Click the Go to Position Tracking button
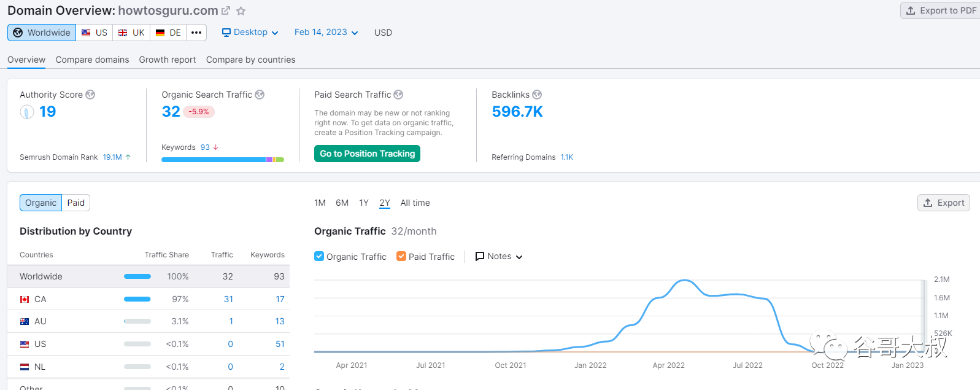Image resolution: width=980 pixels, height=390 pixels. click(x=367, y=154)
